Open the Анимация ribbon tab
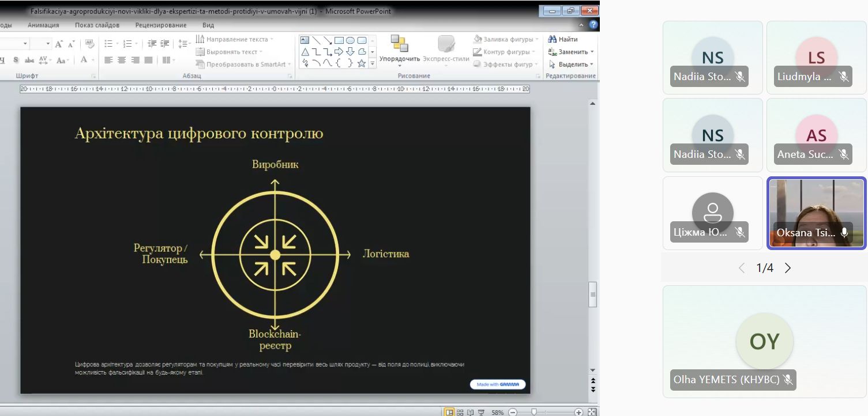Viewport: 868px width, 416px height. coord(43,25)
